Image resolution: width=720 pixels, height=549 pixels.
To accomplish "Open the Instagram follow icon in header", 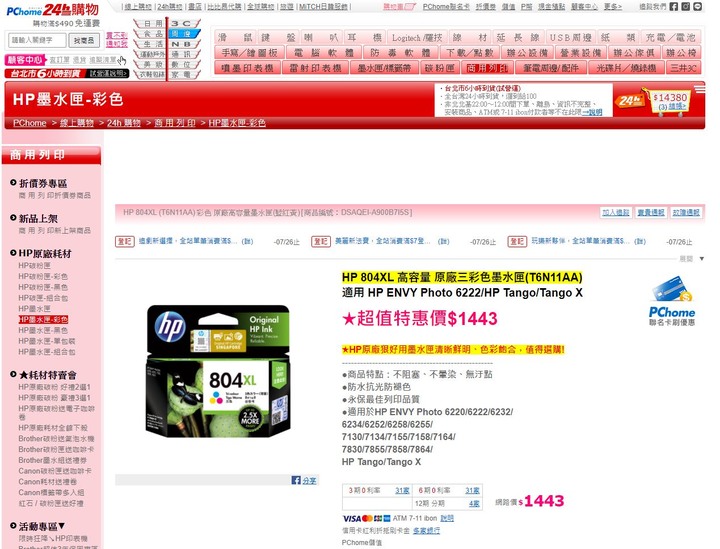I will (x=686, y=6).
